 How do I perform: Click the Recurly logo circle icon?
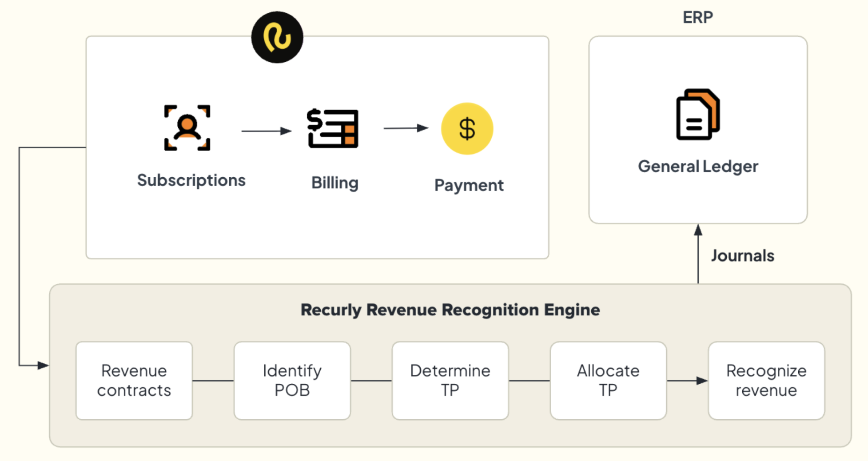tap(277, 37)
